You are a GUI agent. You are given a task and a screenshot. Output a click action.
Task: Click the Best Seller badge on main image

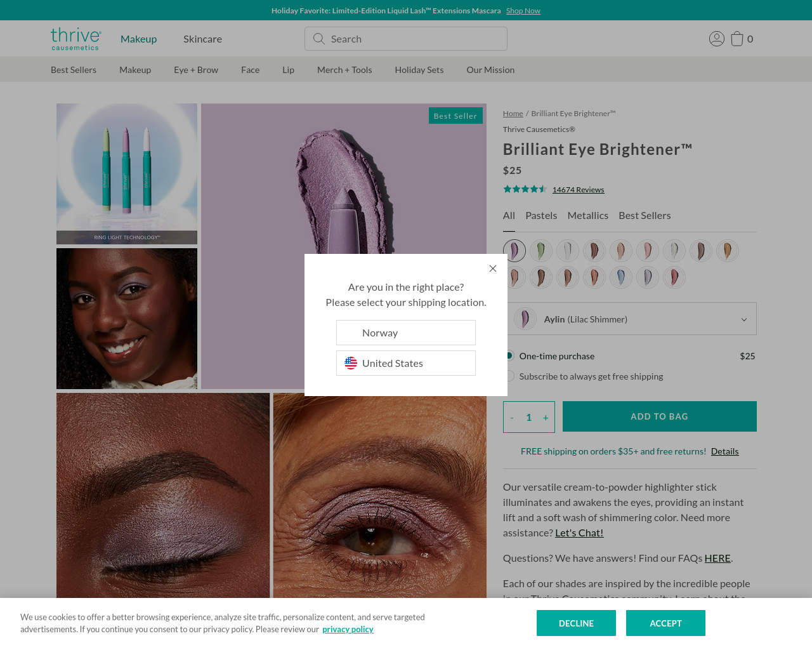(455, 116)
